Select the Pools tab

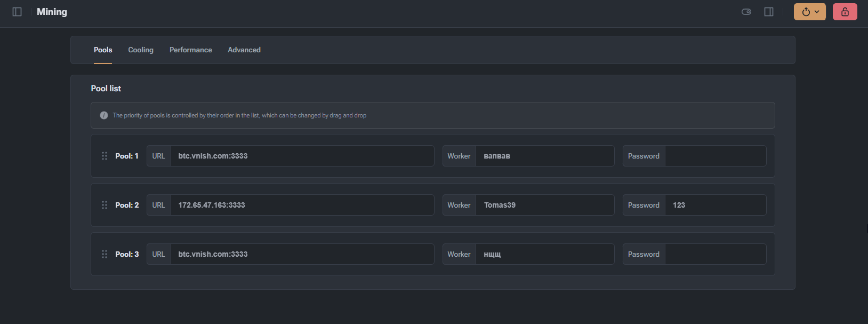click(x=103, y=50)
